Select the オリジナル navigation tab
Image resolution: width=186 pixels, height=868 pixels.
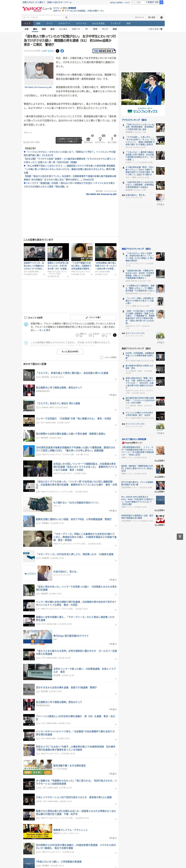pyautogui.click(x=81, y=23)
